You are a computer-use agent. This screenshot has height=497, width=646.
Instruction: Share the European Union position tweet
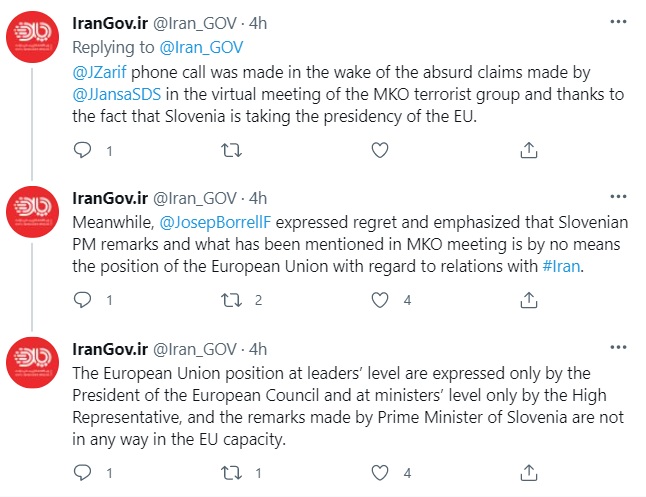tap(528, 472)
